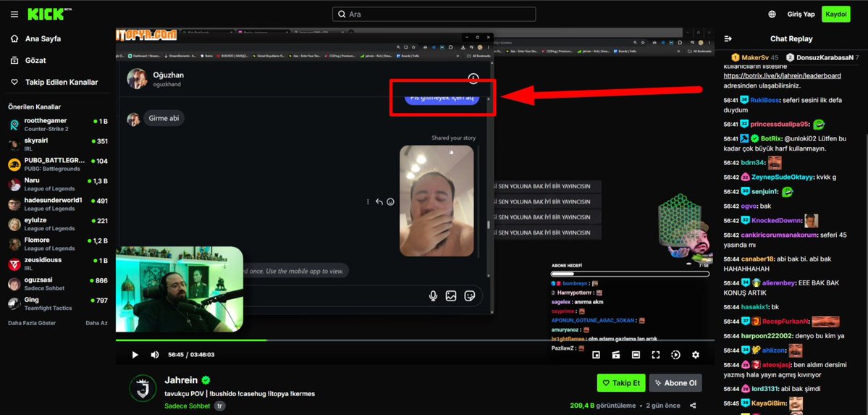Play the video

pyautogui.click(x=135, y=355)
